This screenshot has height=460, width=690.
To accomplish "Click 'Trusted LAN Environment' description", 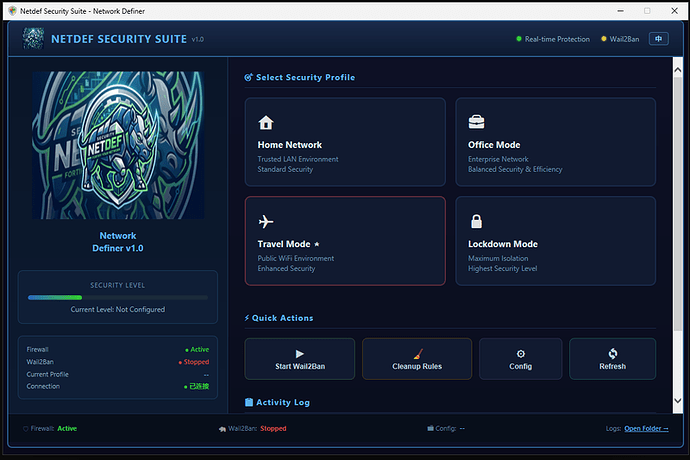I will click(298, 159).
